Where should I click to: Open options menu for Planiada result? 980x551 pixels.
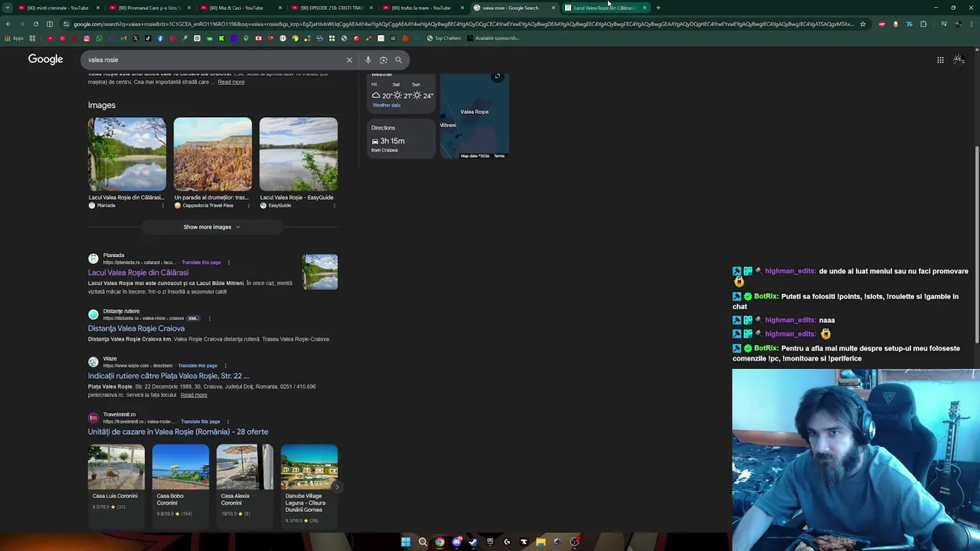coord(228,262)
